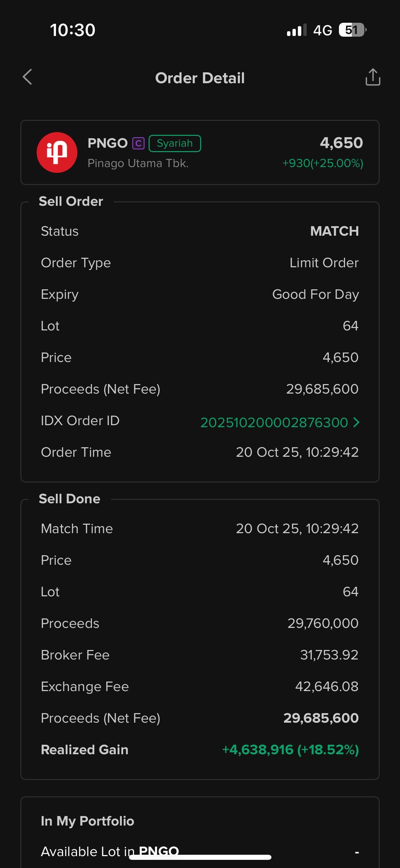Screen dimensions: 400x868
Task: Tap the In My Portfolio heading
Action: pos(88,821)
